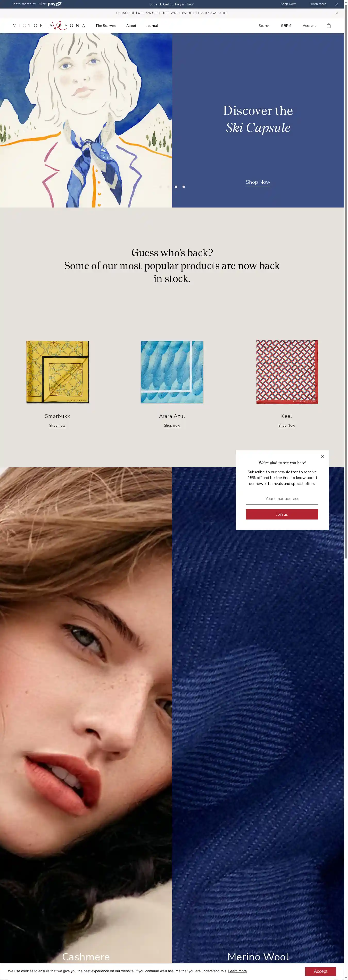Accept the cookie notice
Viewport: 348px width, 980px height.
(320, 971)
